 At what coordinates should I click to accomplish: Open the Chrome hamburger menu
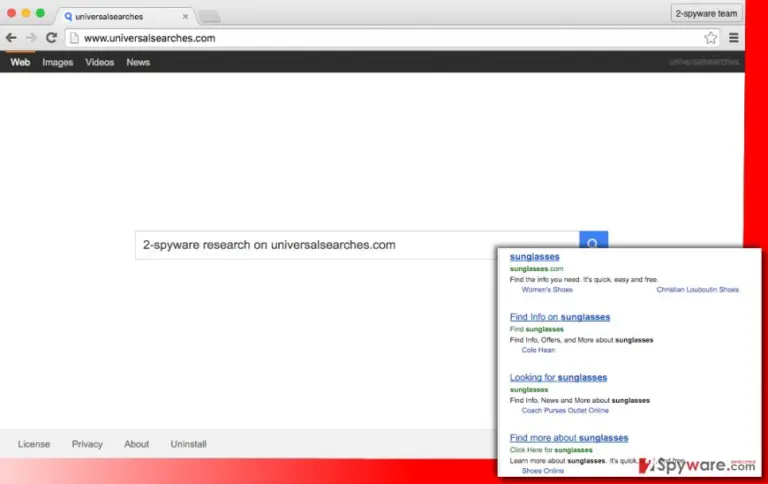(733, 38)
